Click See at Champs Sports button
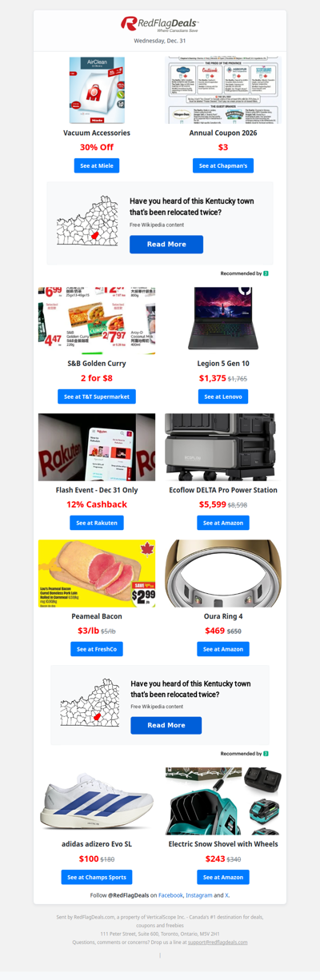The width and height of the screenshot is (320, 980). pyautogui.click(x=97, y=877)
